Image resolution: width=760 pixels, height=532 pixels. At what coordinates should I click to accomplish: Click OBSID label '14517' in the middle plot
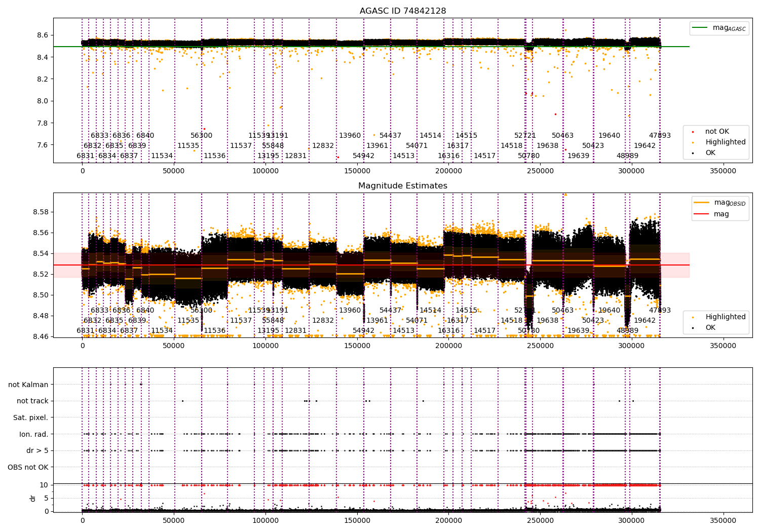[x=485, y=331]
